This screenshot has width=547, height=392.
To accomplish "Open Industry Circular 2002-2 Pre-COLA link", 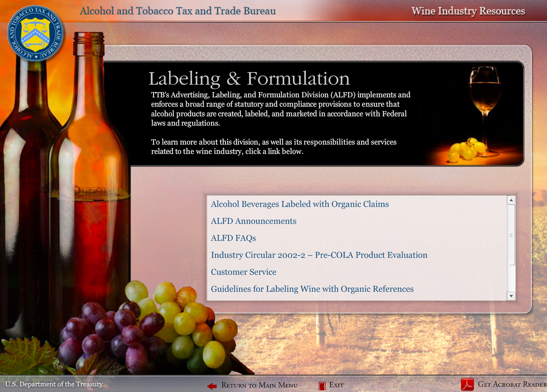I will pyautogui.click(x=319, y=255).
